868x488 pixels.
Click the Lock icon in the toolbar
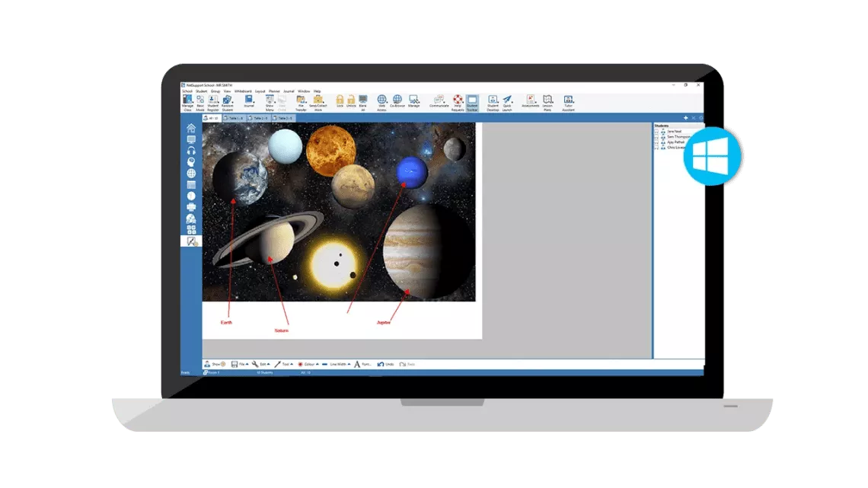(x=340, y=100)
